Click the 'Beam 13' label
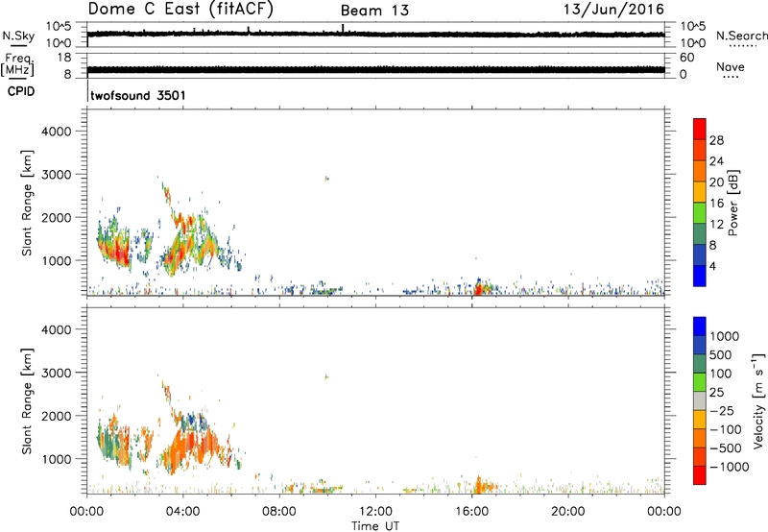The height and width of the screenshot is (532, 768). click(374, 11)
